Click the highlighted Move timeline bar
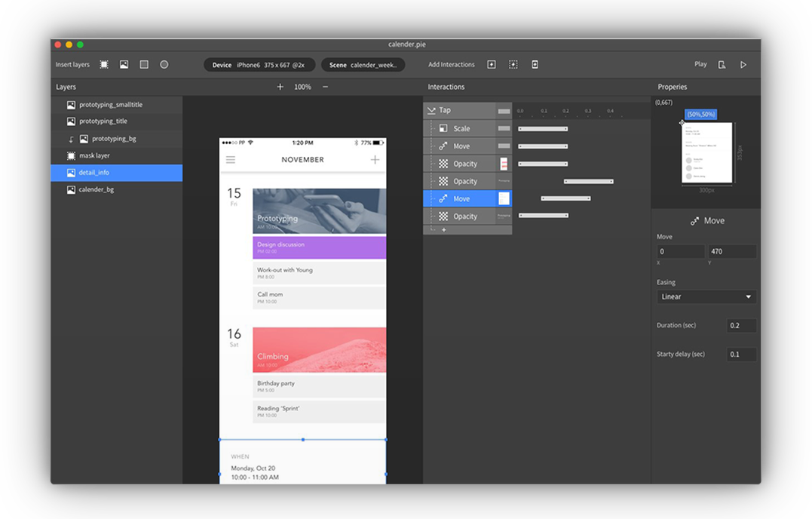Image resolution: width=812 pixels, height=519 pixels. pyautogui.click(x=565, y=198)
